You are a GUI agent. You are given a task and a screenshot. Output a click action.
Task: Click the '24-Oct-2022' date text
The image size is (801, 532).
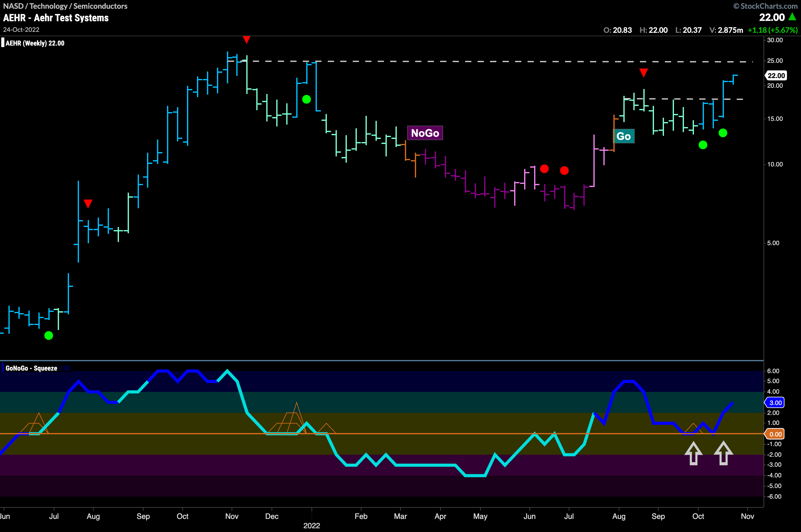click(x=21, y=30)
